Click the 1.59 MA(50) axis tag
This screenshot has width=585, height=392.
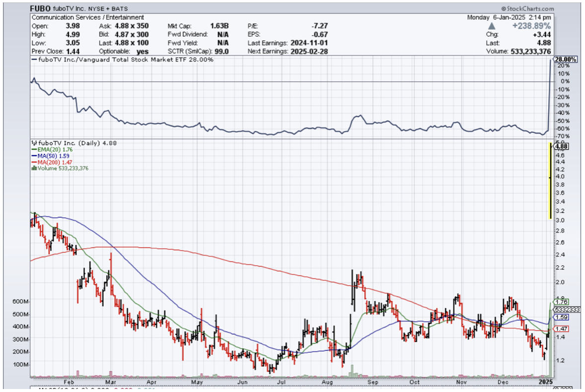561,317
